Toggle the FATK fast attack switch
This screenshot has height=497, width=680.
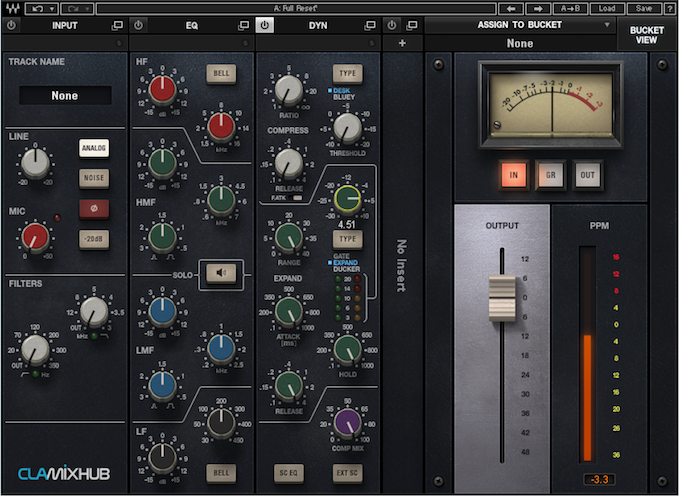tap(298, 198)
